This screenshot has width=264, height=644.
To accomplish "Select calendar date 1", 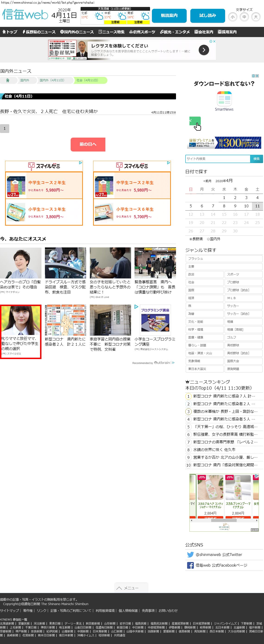I will coord(224,198).
